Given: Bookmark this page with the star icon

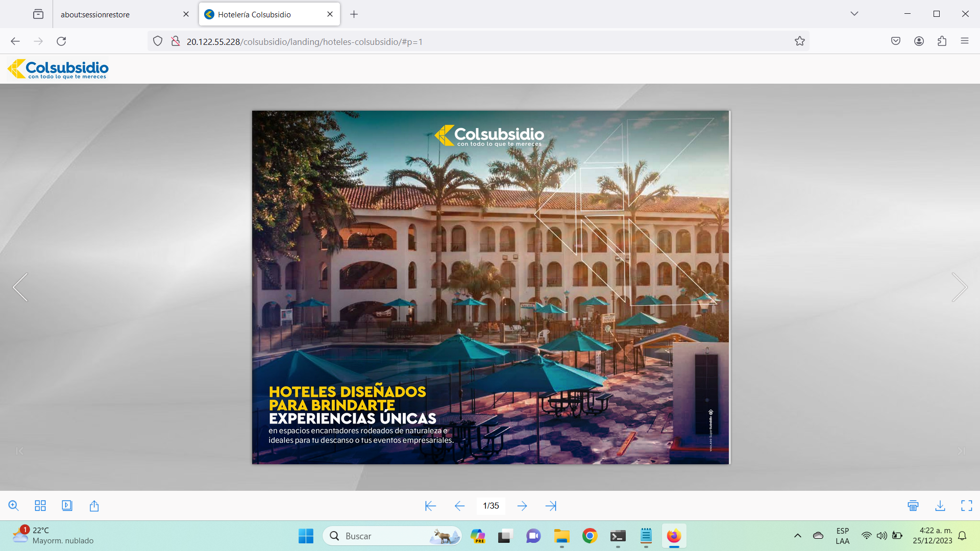Looking at the screenshot, I should [799, 41].
